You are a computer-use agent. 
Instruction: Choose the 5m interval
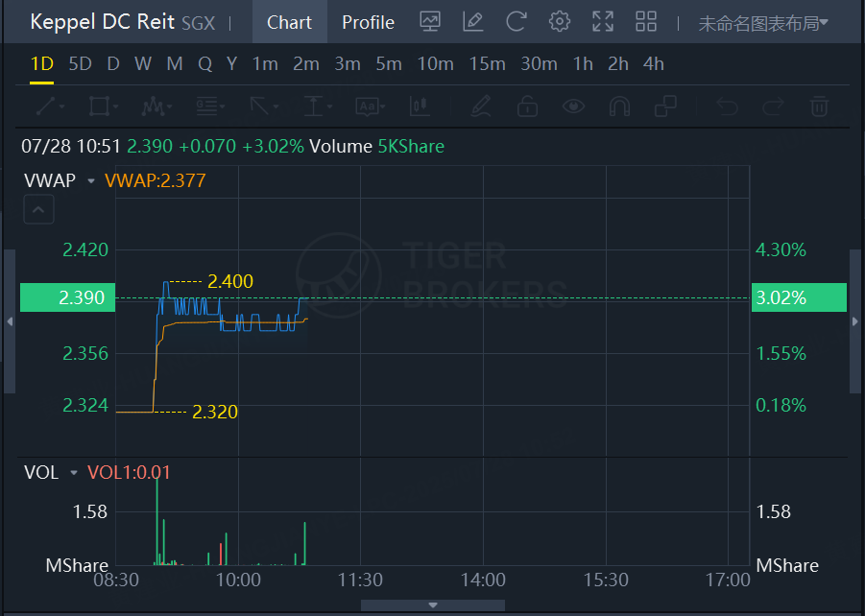[389, 64]
